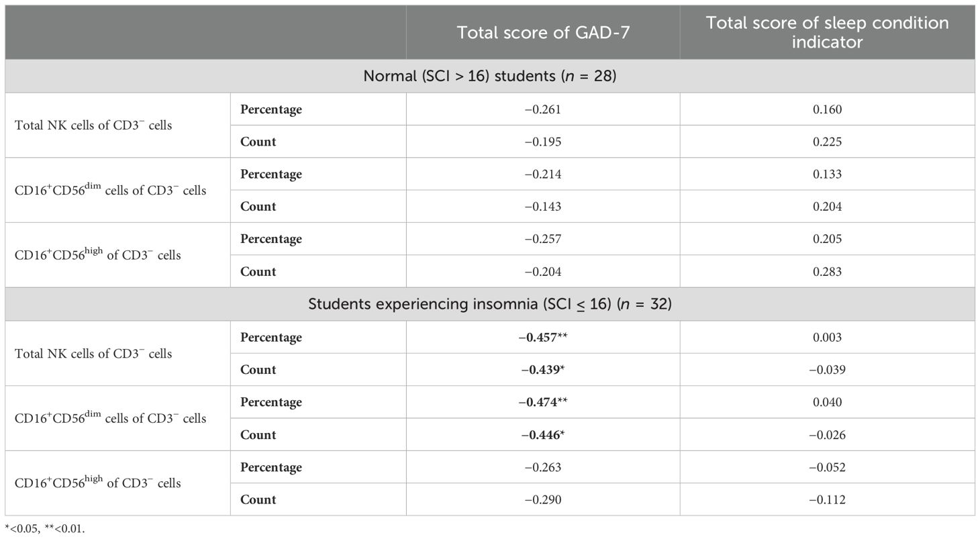Click the 0.283 value in the sleep column
Viewport: 980px width, 539px height.
point(827,272)
